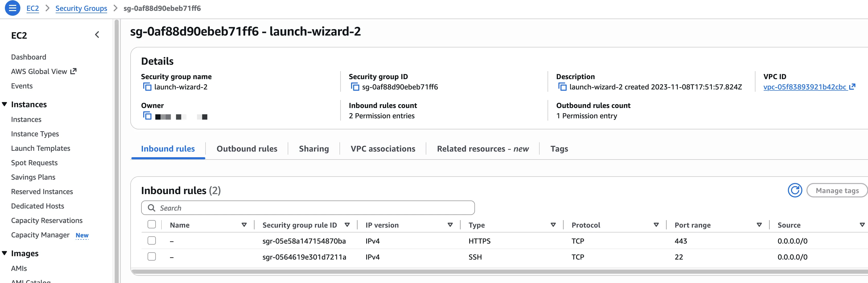The width and height of the screenshot is (868, 283).
Task: Open Capacity Reservations in sidebar
Action: [x=47, y=220]
